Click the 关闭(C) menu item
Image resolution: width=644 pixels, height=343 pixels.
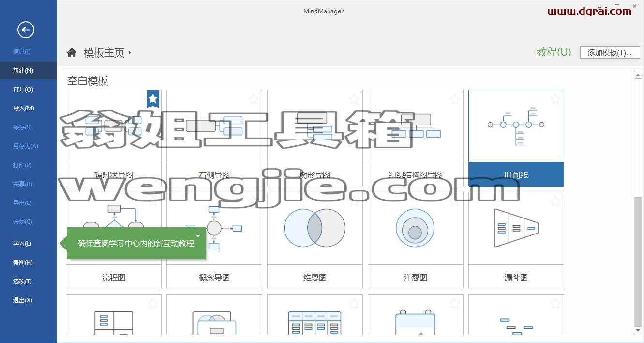[x=29, y=221]
